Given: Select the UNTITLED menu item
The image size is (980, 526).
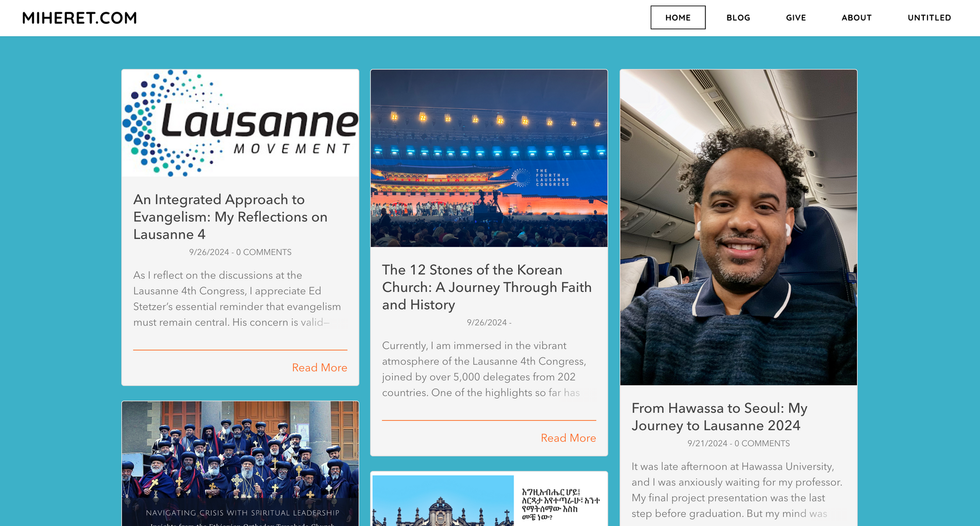Looking at the screenshot, I should tap(929, 17).
